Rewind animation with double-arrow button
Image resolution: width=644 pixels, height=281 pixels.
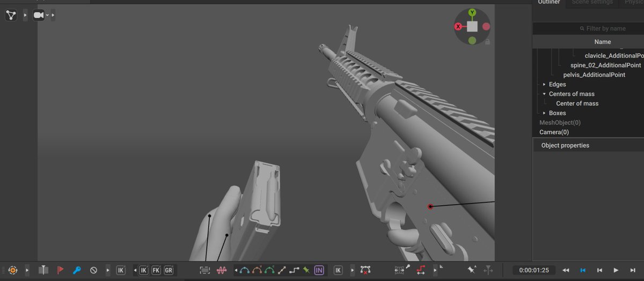pyautogui.click(x=566, y=270)
